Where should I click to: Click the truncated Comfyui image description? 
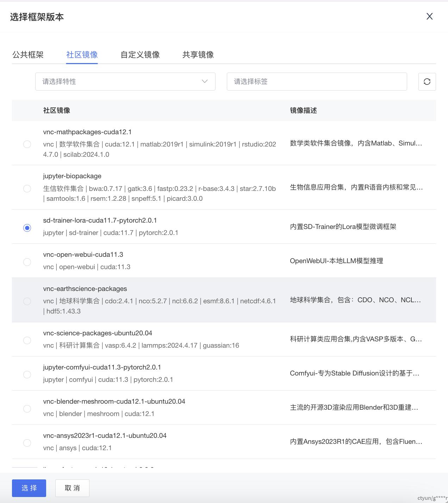pyautogui.click(x=354, y=373)
